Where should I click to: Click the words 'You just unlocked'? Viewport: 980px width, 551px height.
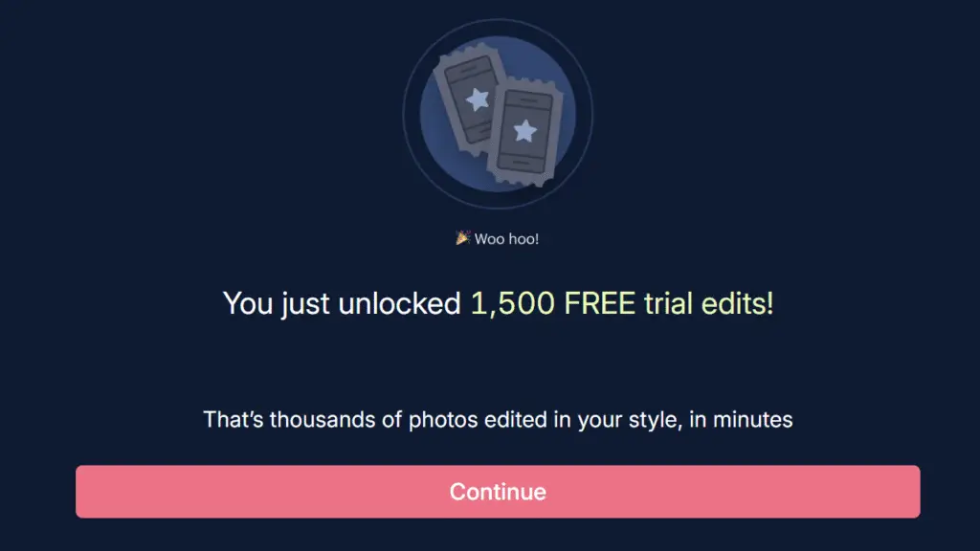pos(342,303)
